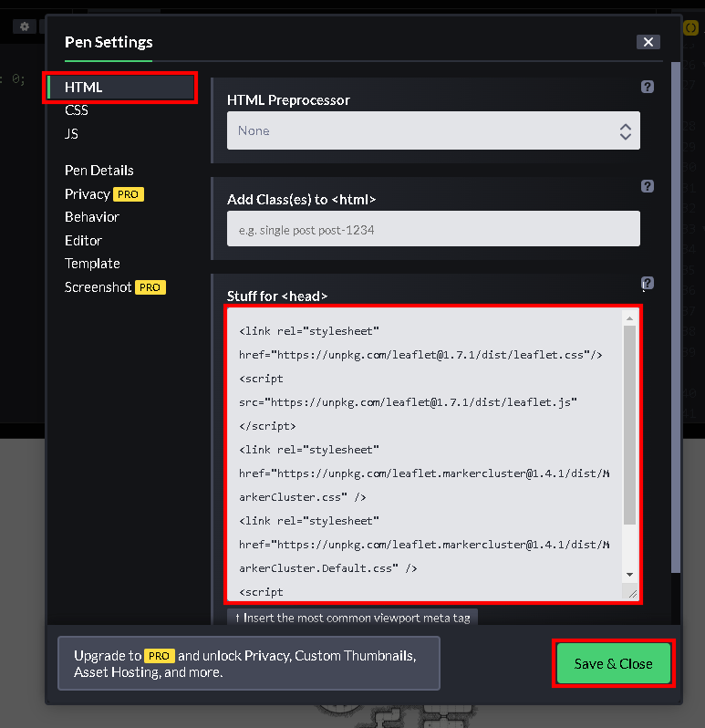This screenshot has width=705, height=728.
Task: Select the HTML settings tab
Action: (x=120, y=88)
